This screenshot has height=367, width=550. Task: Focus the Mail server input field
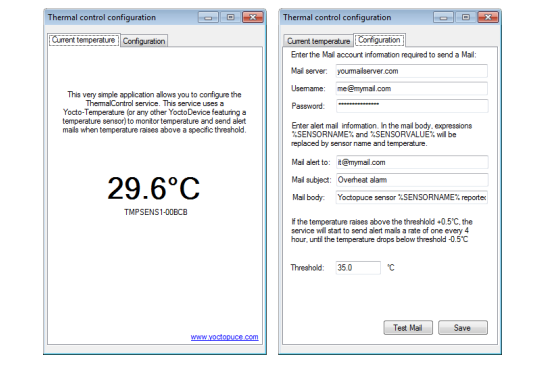click(x=411, y=71)
